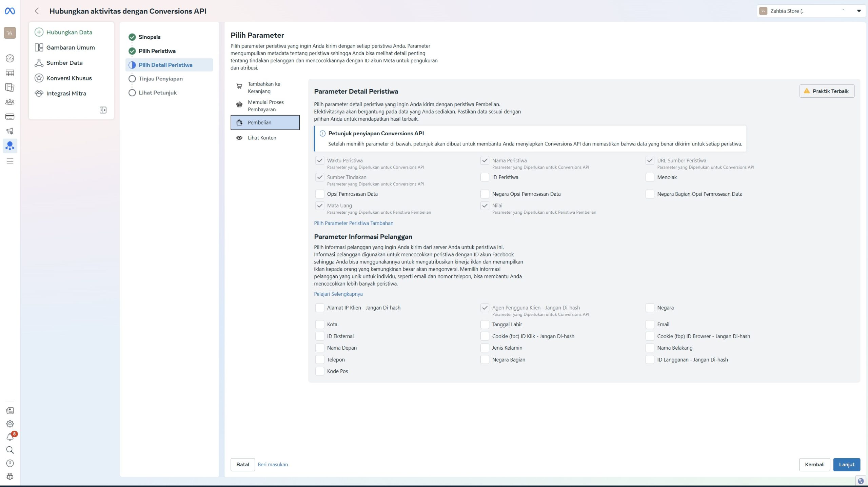Screen dimensions: 868x487
Task: Click the Meta logo icon
Action: 10,11
